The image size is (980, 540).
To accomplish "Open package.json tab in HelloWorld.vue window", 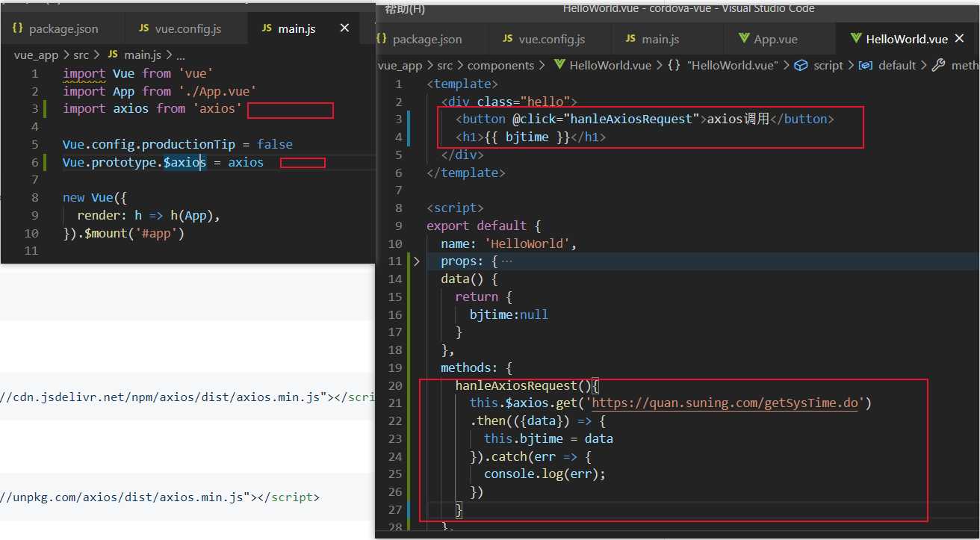I will click(427, 39).
